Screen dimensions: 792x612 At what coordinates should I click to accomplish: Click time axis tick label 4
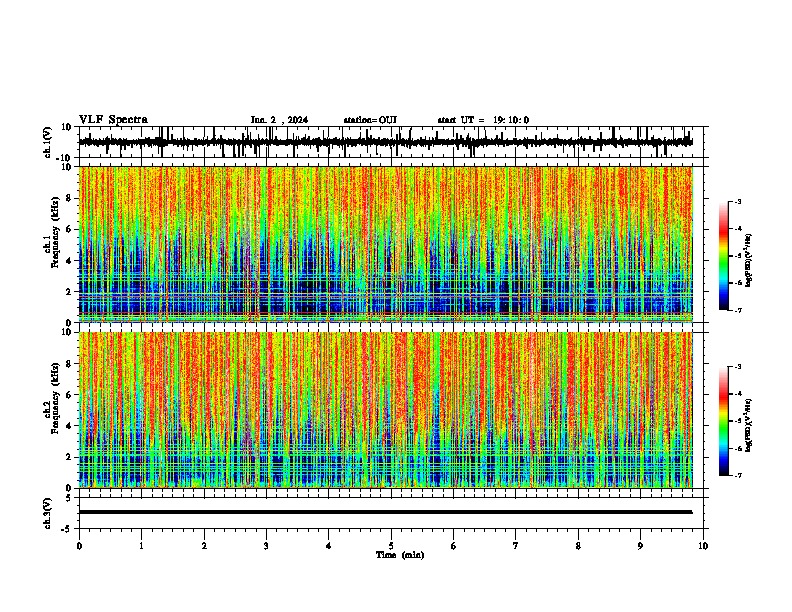click(329, 546)
